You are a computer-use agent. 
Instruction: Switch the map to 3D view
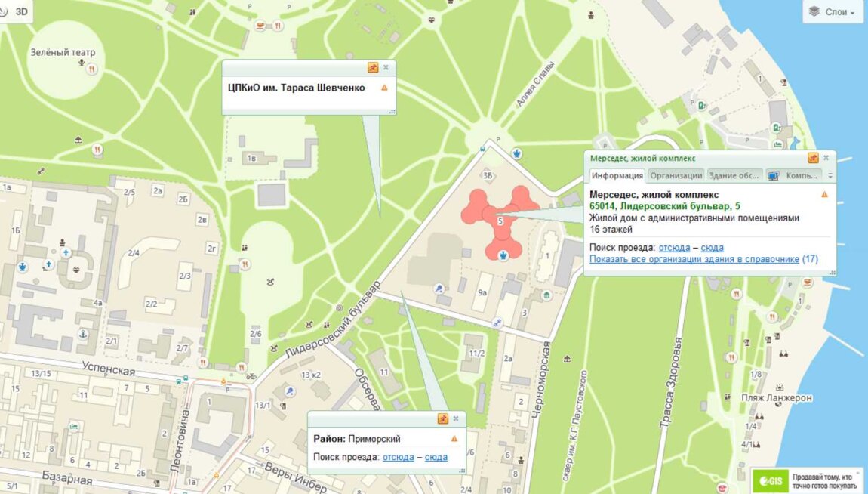tap(22, 11)
